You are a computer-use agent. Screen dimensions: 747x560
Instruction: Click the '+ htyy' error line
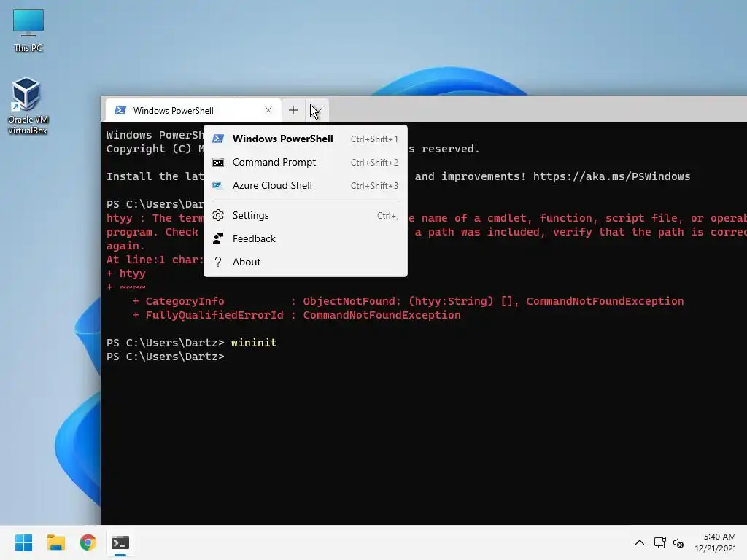tap(125, 273)
